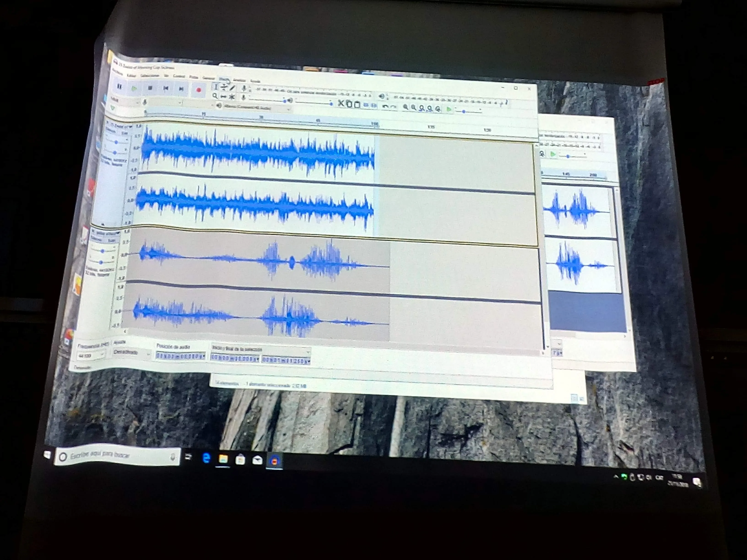Image resolution: width=747 pixels, height=560 pixels.
Task: Open the Desactivado snap-to dropdown
Action: pos(131,353)
